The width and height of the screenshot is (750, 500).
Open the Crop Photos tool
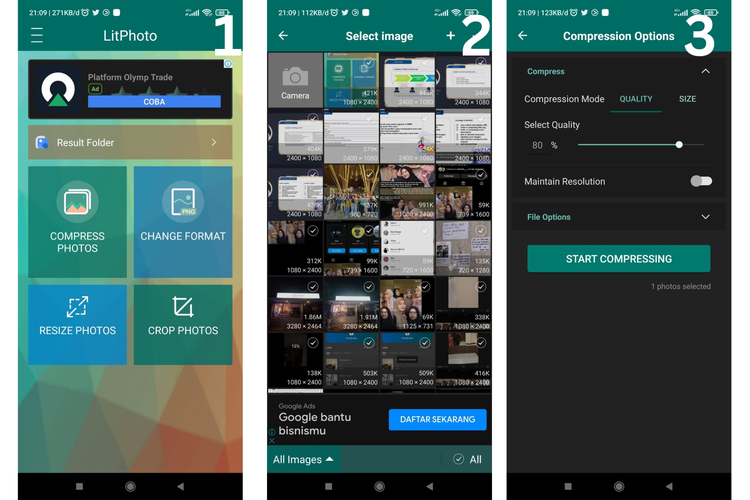point(182,324)
